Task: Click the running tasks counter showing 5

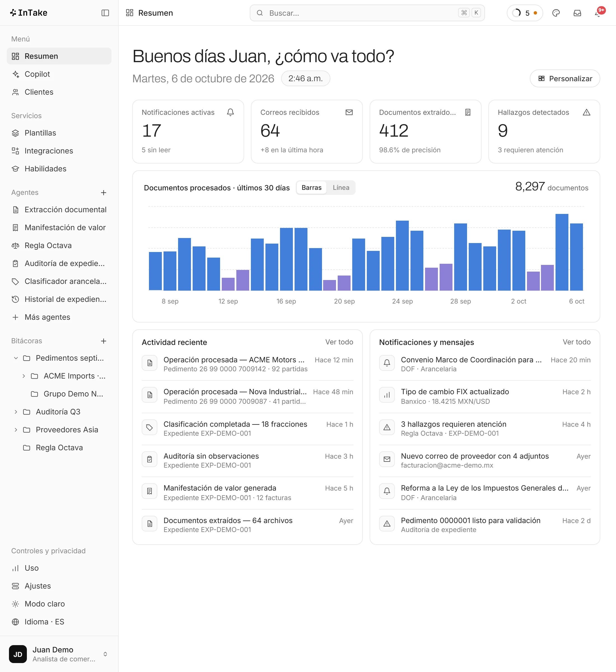Action: 525,13
